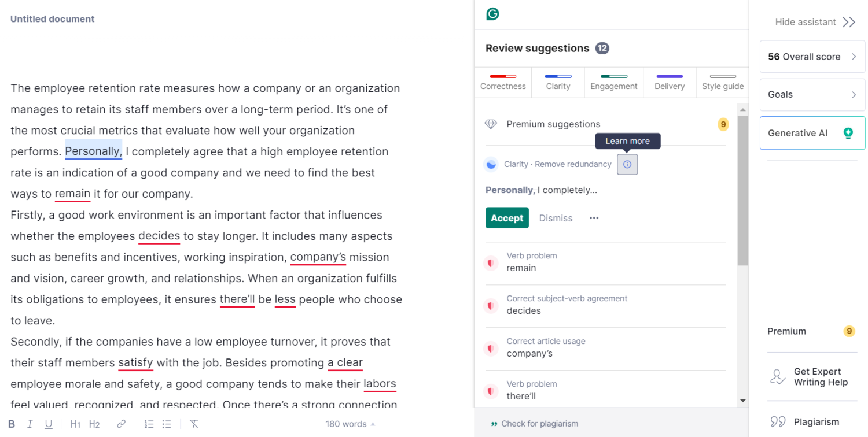Click the Bold formatting icon
Viewport: 868px width, 437px height.
click(12, 424)
